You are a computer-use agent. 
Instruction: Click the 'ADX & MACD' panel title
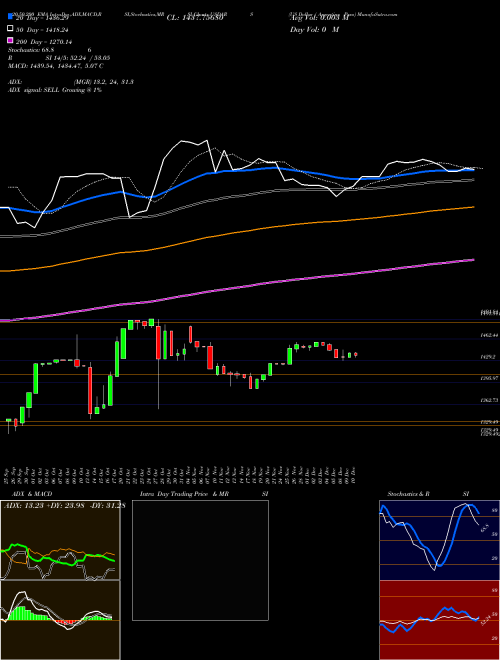tap(32, 494)
